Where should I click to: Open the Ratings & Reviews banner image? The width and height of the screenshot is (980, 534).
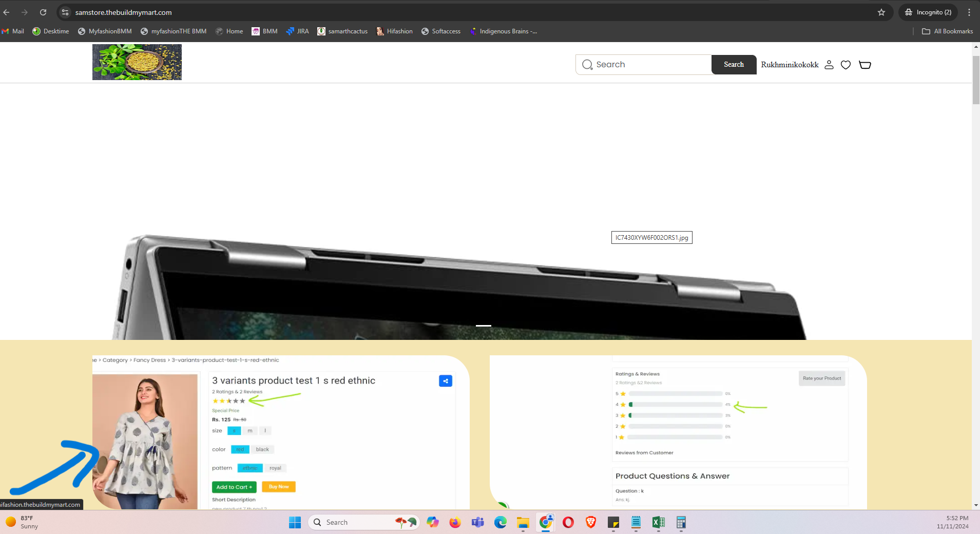coord(678,432)
